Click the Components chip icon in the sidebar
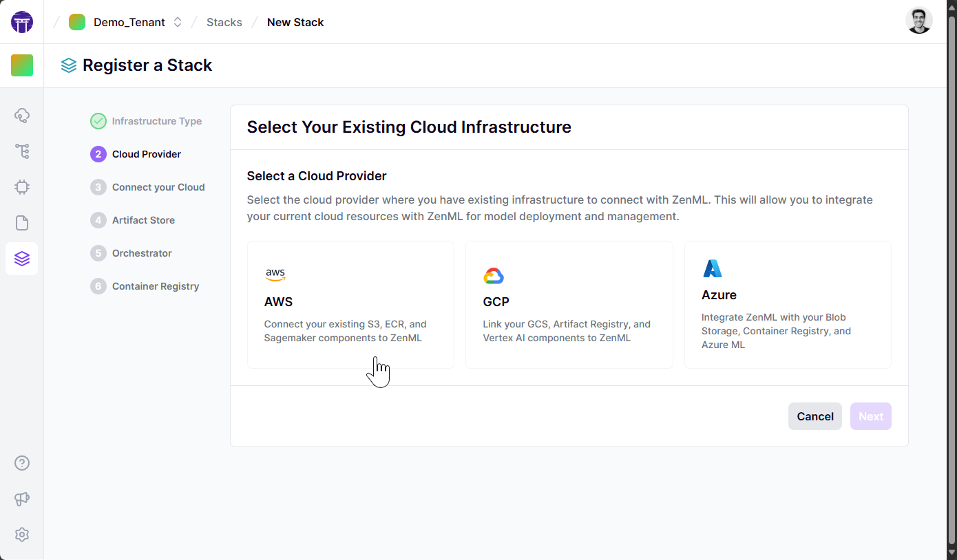957x560 pixels. 22,186
